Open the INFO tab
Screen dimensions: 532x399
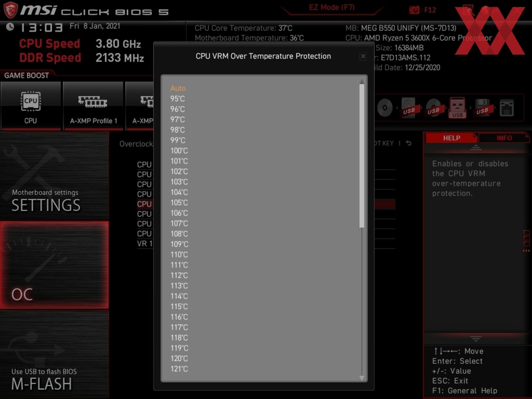(504, 138)
